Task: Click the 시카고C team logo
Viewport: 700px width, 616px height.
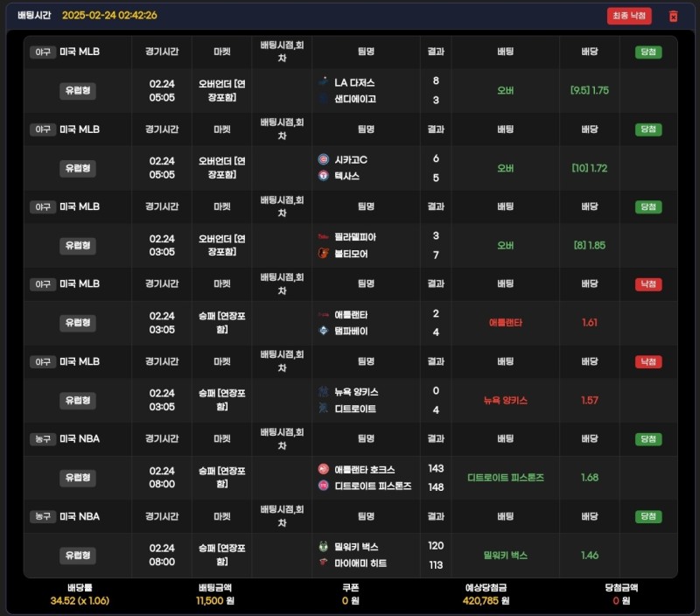Action: click(x=324, y=159)
